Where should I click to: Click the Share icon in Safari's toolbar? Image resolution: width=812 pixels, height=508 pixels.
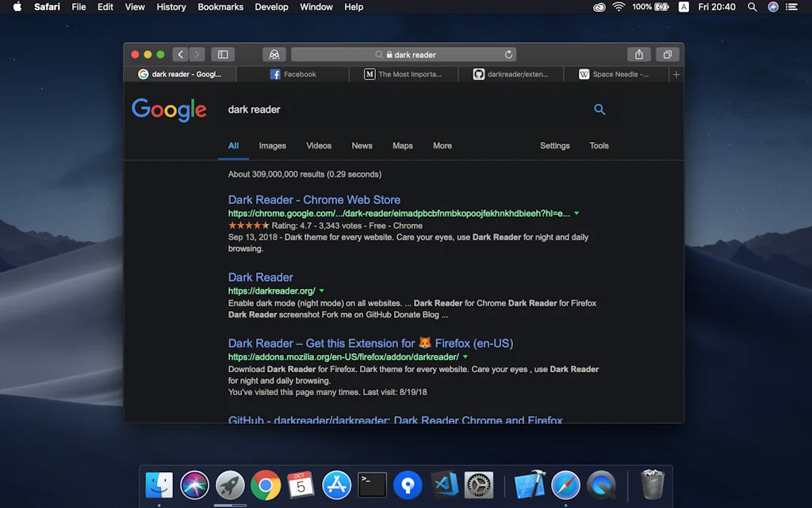[x=639, y=54]
